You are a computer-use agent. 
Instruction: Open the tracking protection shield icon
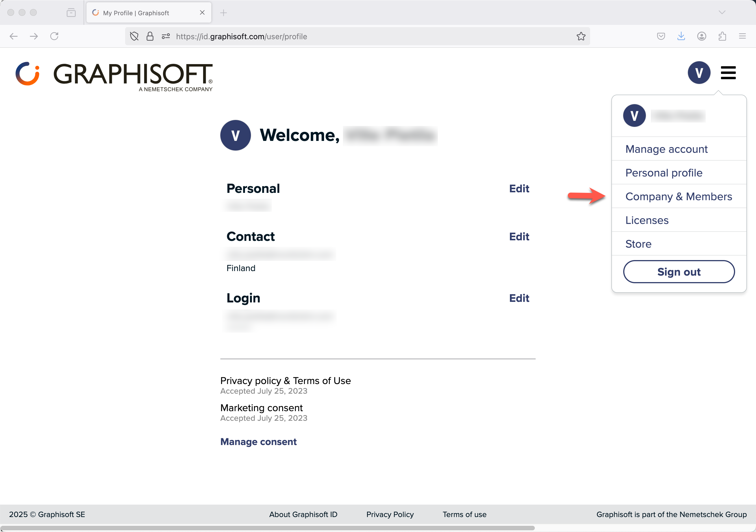coord(134,36)
